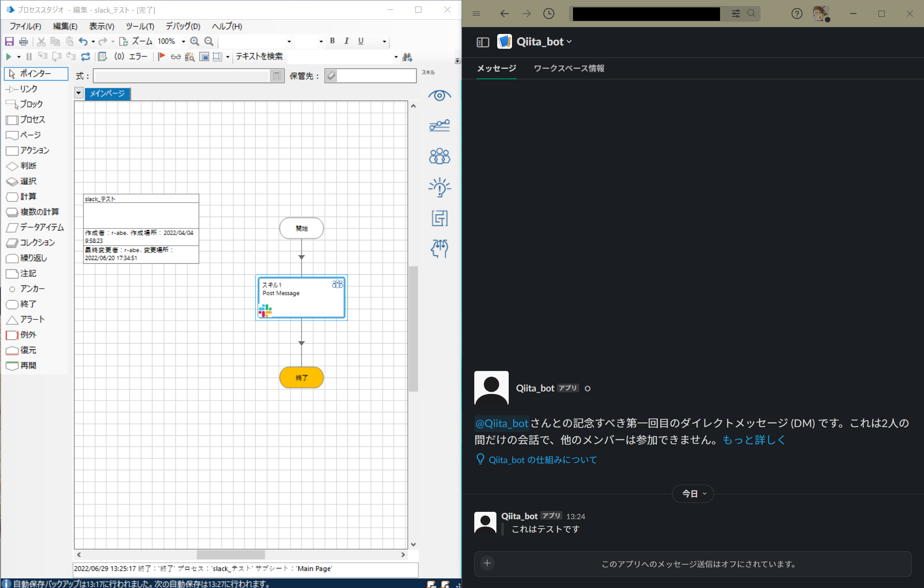Click the Collaboration people icon in the skills panel
Image resolution: width=924 pixels, height=588 pixels.
(x=439, y=156)
